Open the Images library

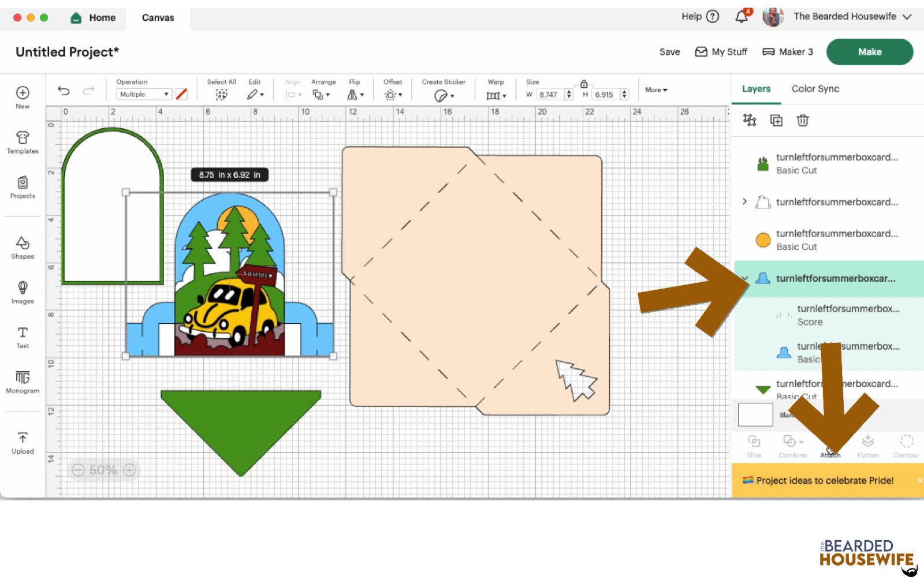(23, 292)
